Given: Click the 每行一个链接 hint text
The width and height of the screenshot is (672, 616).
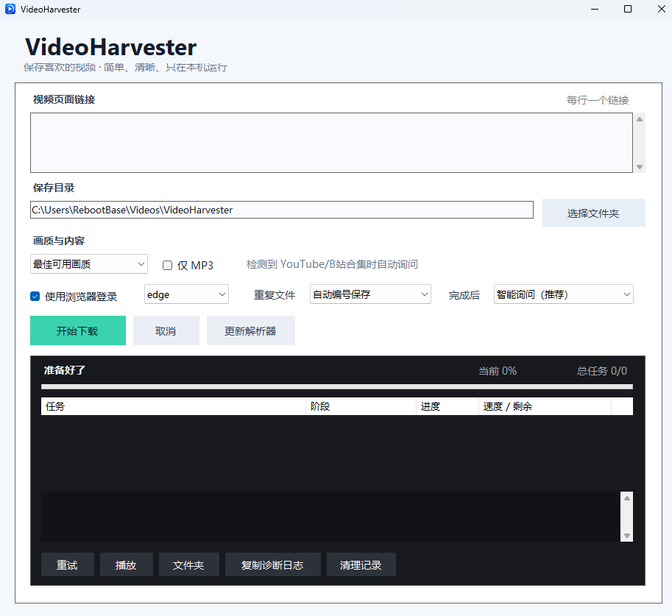Looking at the screenshot, I should tap(598, 100).
